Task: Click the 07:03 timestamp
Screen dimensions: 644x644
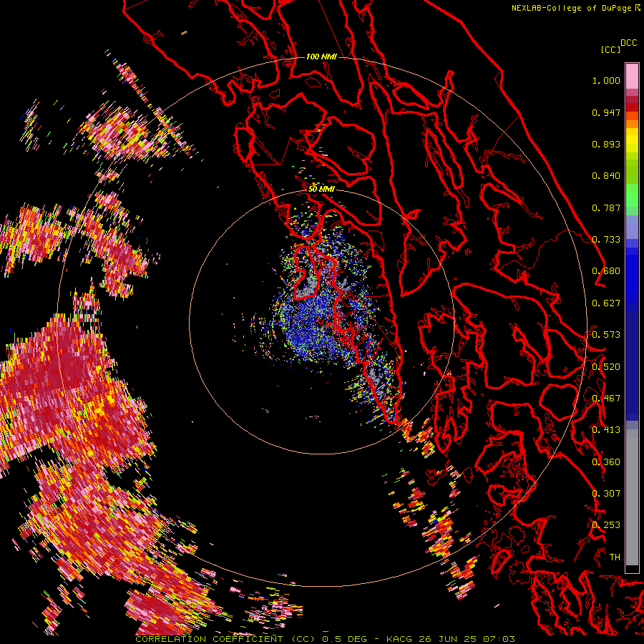Action: coord(499,639)
